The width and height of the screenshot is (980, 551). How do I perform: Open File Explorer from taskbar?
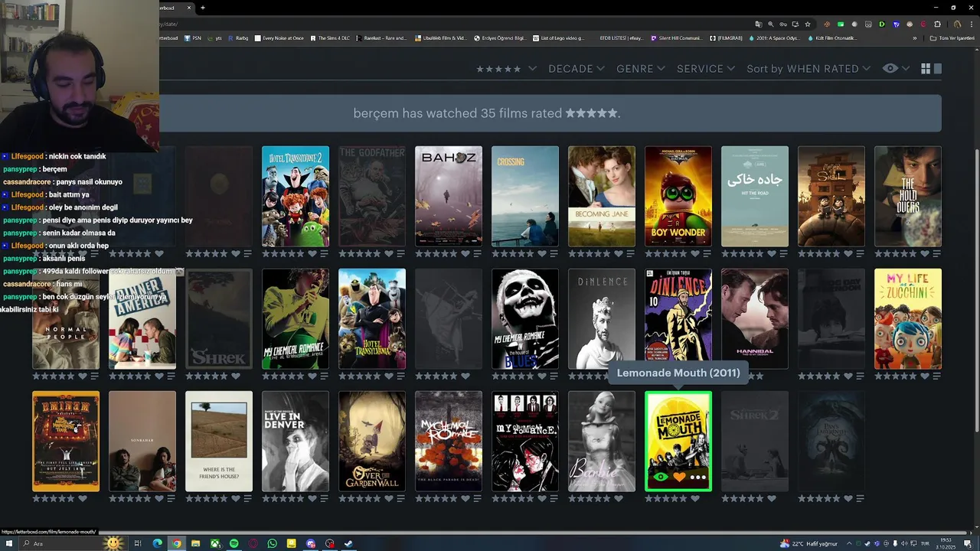(196, 543)
